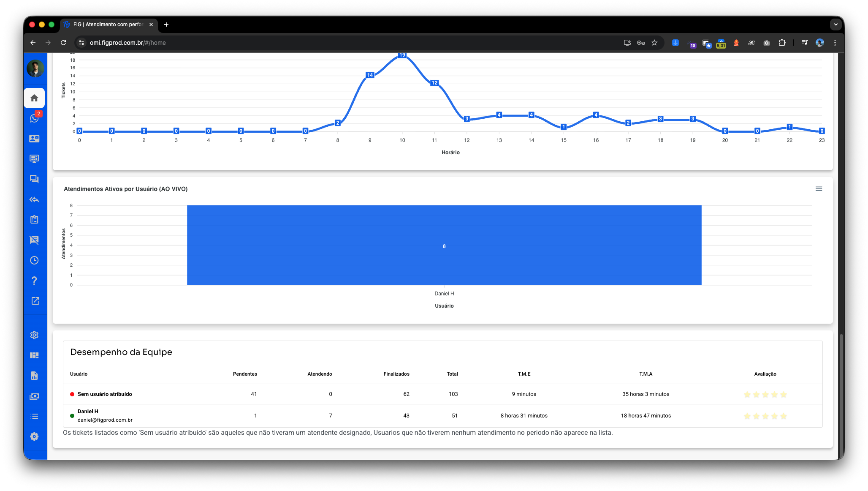Open Chrome three-dot menu
Viewport: 868px width, 491px height.
pyautogui.click(x=835, y=43)
